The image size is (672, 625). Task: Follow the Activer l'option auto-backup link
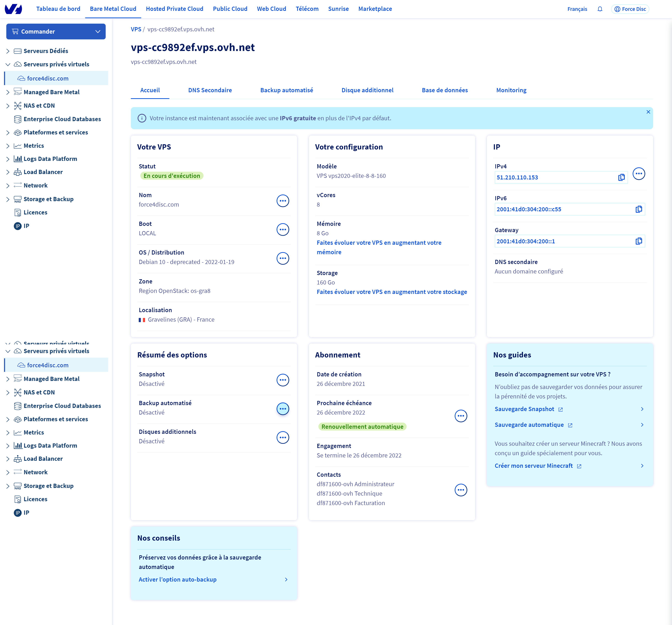pyautogui.click(x=177, y=579)
